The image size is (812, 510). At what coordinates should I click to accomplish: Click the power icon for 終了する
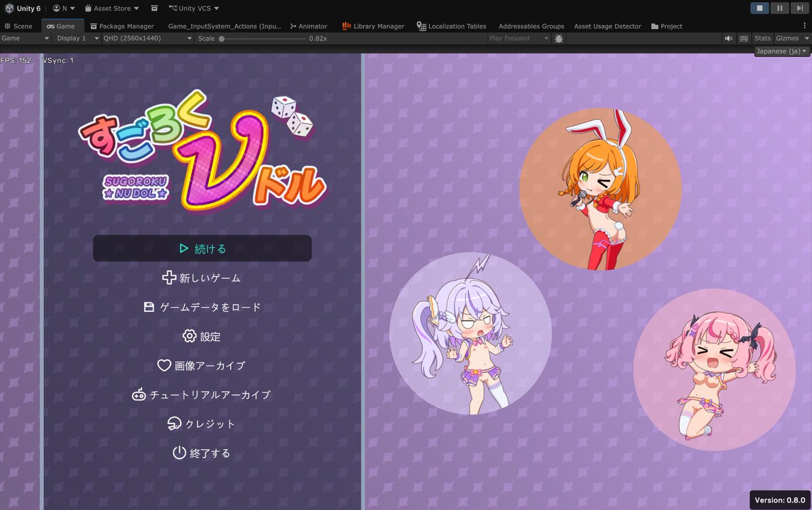[x=179, y=453]
